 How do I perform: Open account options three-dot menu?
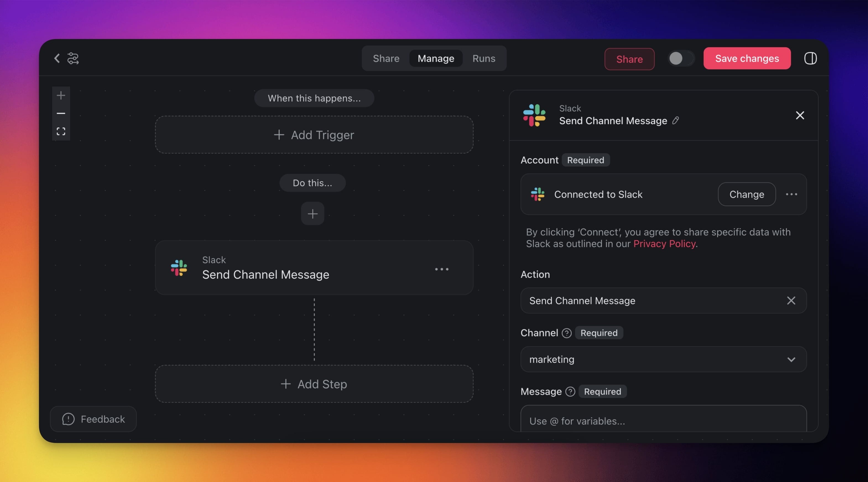791,194
